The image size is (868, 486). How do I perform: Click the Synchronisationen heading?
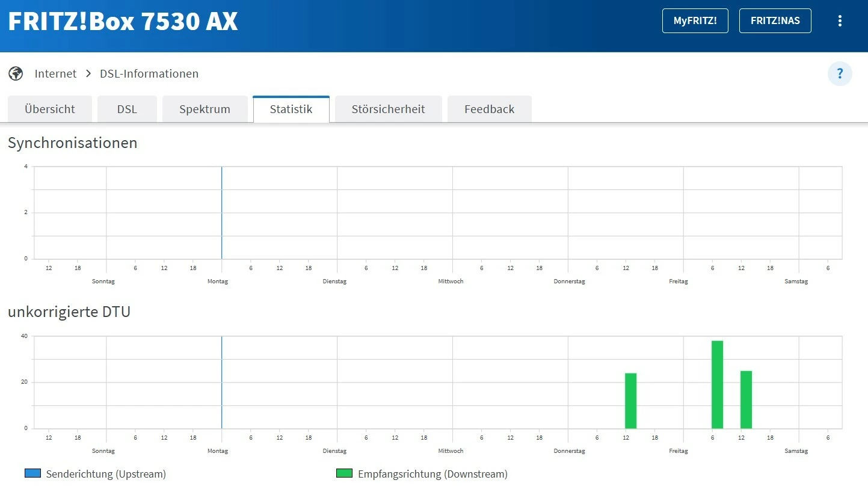pyautogui.click(x=73, y=143)
